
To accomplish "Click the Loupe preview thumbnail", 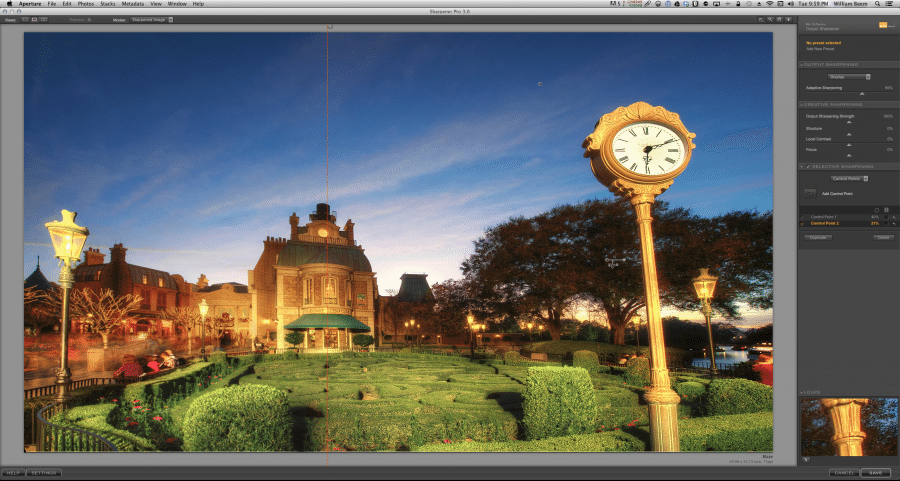I will click(849, 428).
